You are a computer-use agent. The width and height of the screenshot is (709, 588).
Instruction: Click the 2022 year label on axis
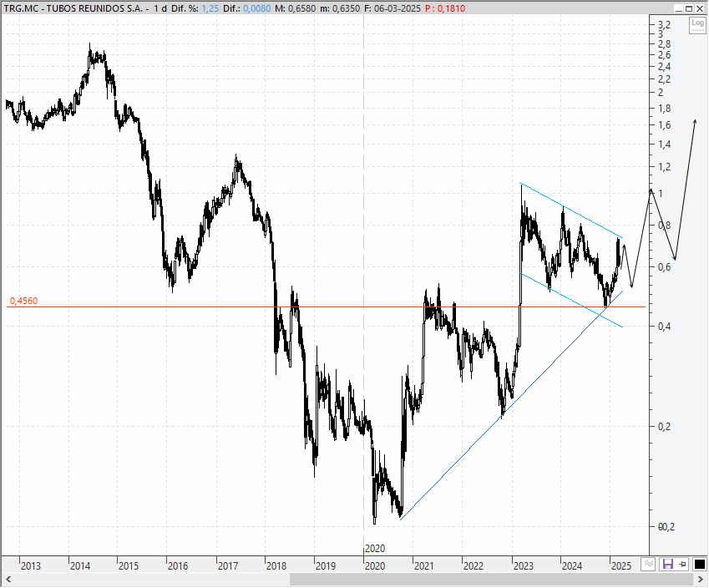point(474,565)
